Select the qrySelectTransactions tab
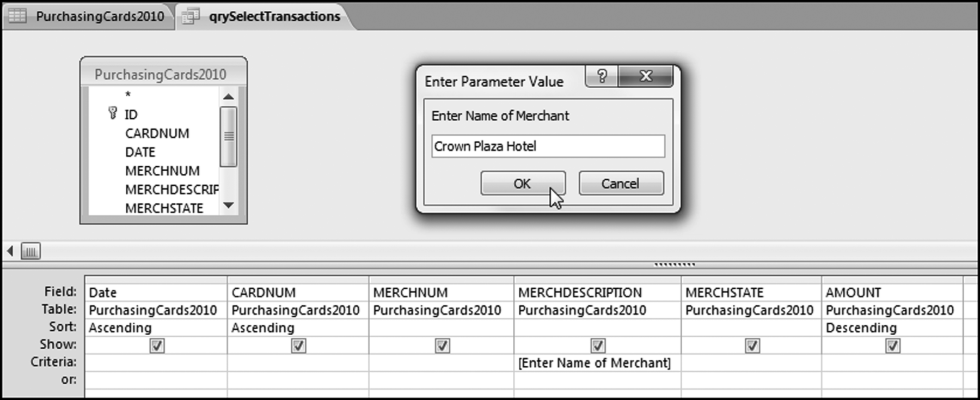The image size is (980, 400). coord(274,16)
